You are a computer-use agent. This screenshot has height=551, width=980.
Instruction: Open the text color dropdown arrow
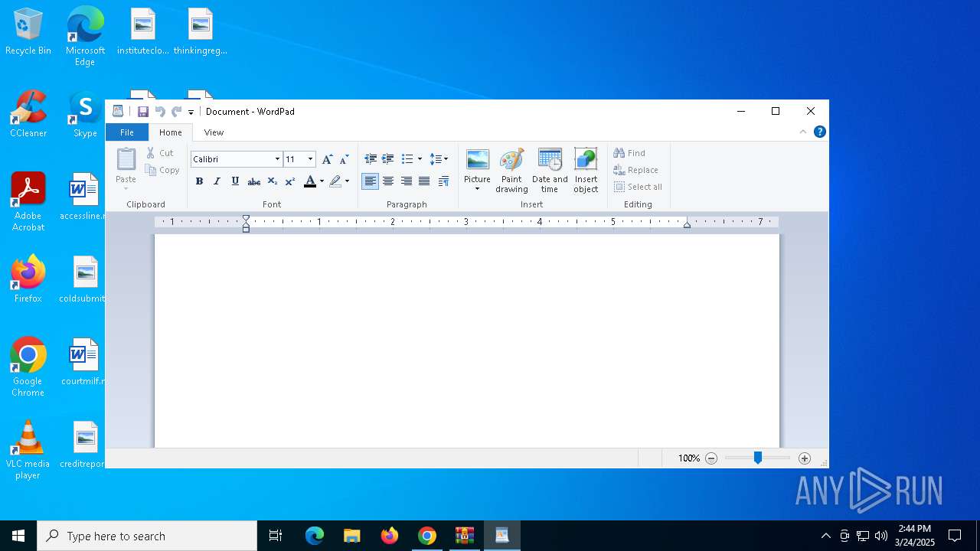322,181
